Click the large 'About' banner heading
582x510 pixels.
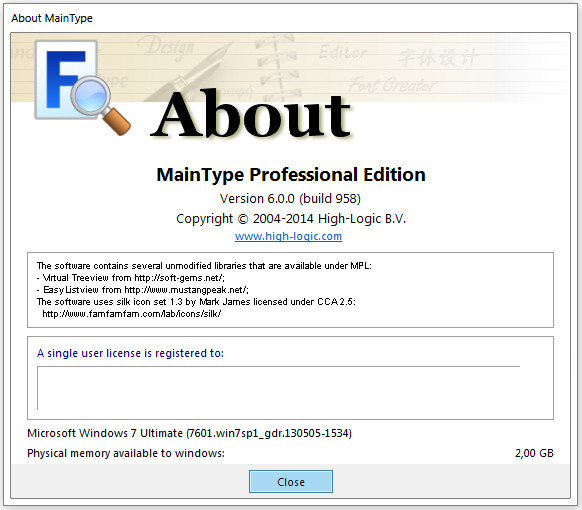[x=251, y=114]
